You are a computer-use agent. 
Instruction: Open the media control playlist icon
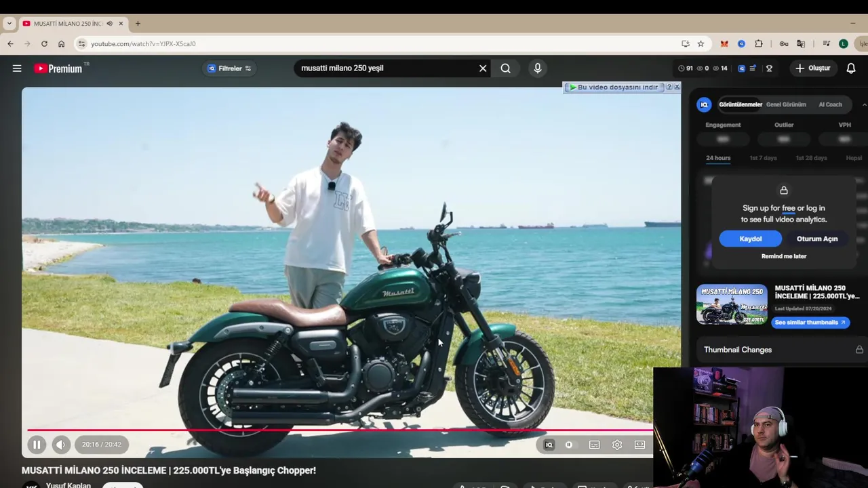coord(826,44)
